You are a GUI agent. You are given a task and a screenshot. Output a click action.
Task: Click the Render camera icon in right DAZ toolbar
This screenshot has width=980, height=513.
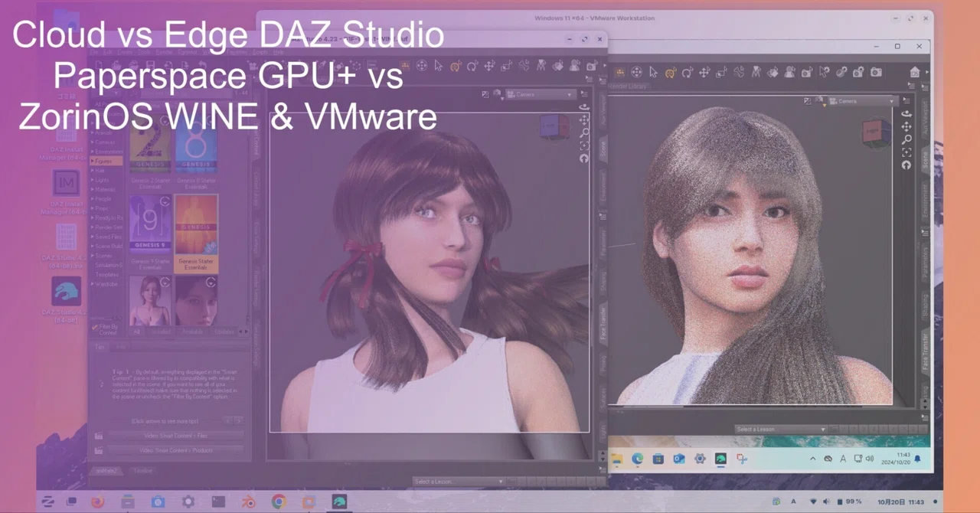coord(877,72)
